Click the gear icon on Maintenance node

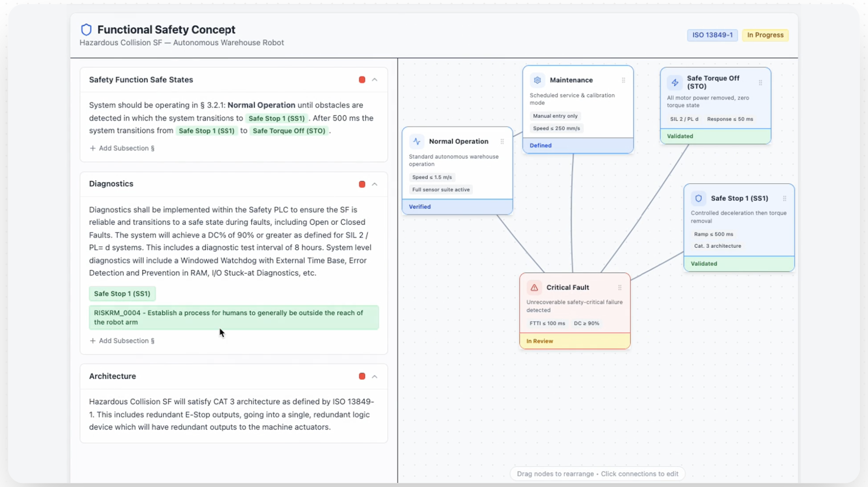coord(537,80)
